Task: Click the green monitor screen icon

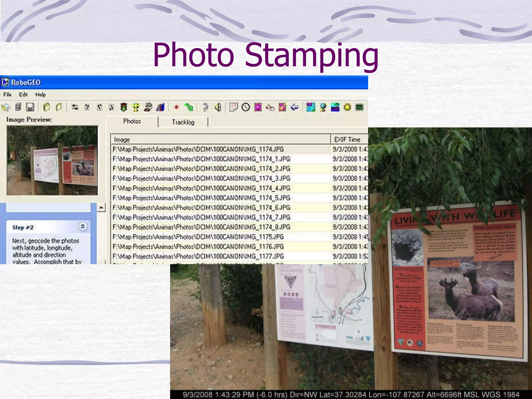Action: coord(360,107)
